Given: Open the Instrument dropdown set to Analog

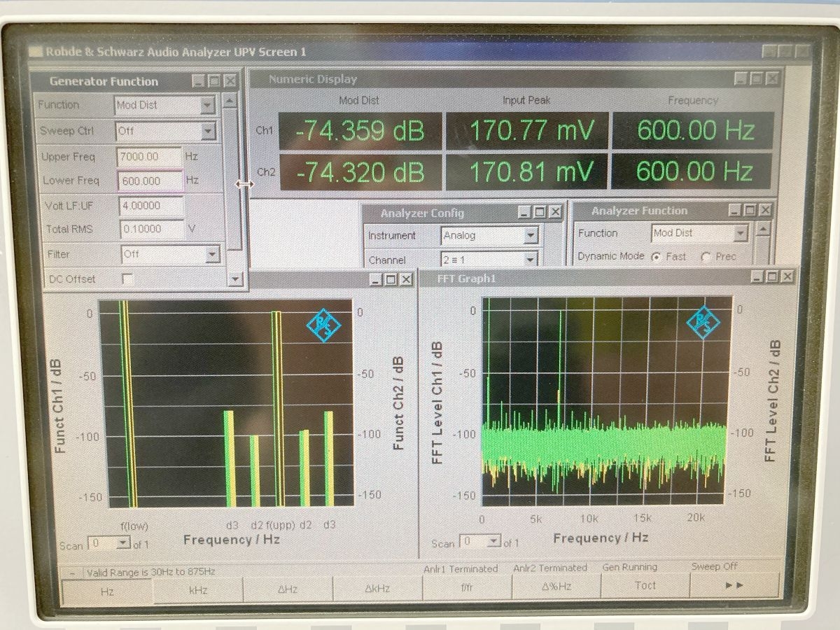Looking at the screenshot, I should (x=531, y=236).
